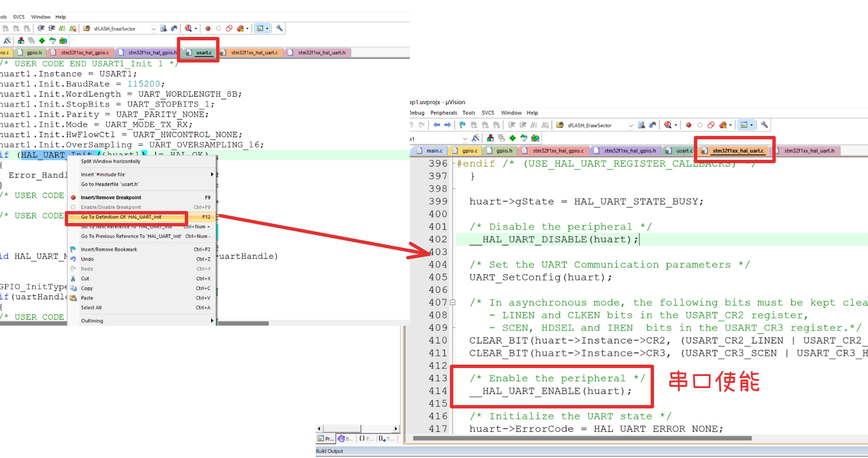Open debug icon dropdown arrow in right toolbar

[676, 125]
